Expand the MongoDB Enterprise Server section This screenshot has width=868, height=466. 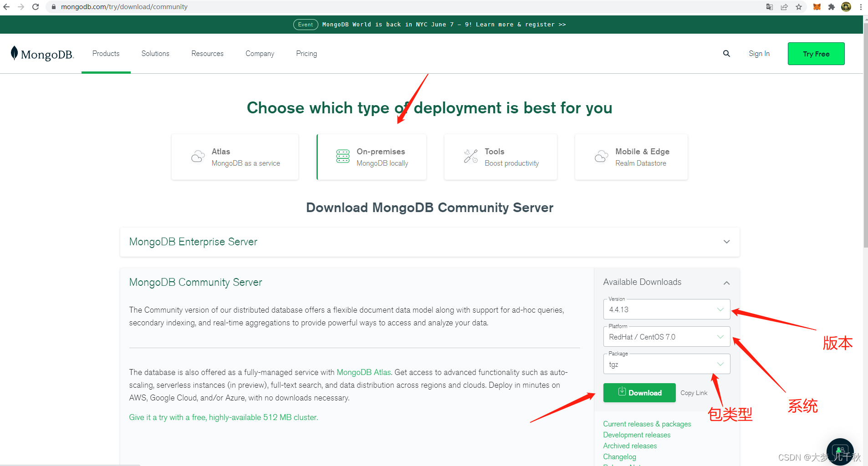coord(429,242)
